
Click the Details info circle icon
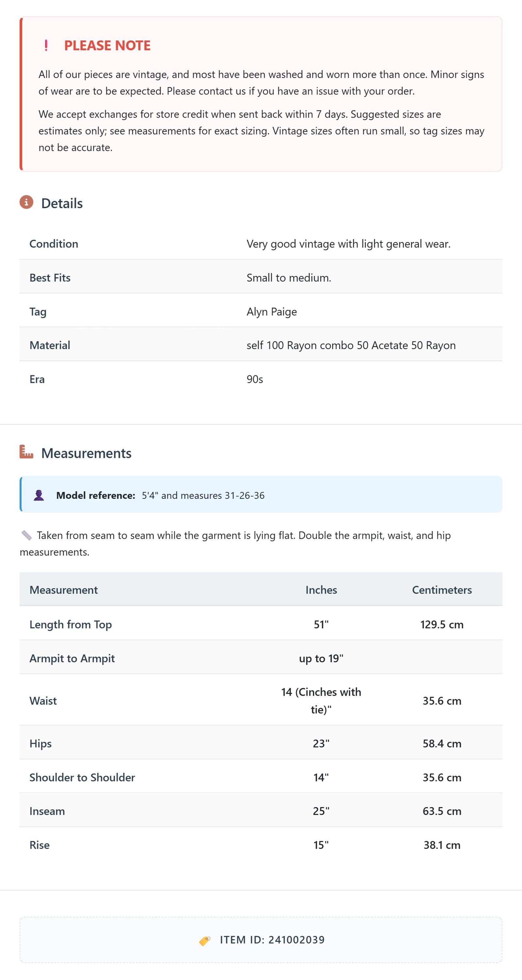tap(26, 203)
